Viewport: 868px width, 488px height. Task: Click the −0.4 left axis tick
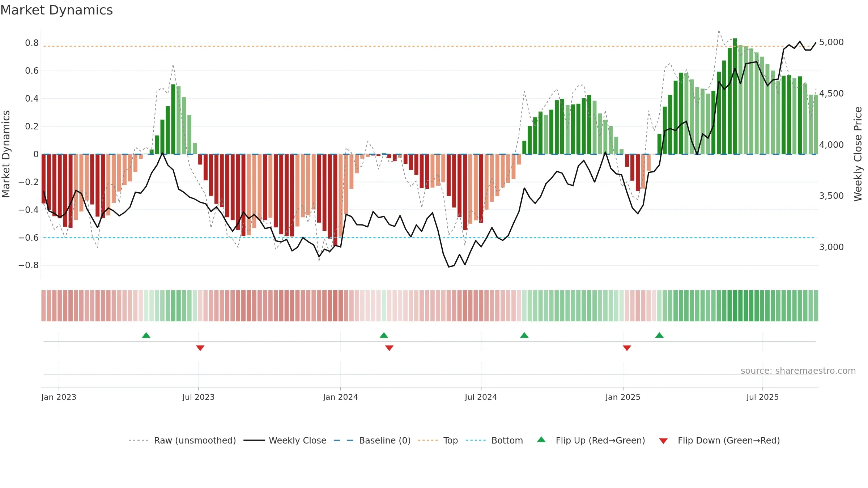pos(29,210)
